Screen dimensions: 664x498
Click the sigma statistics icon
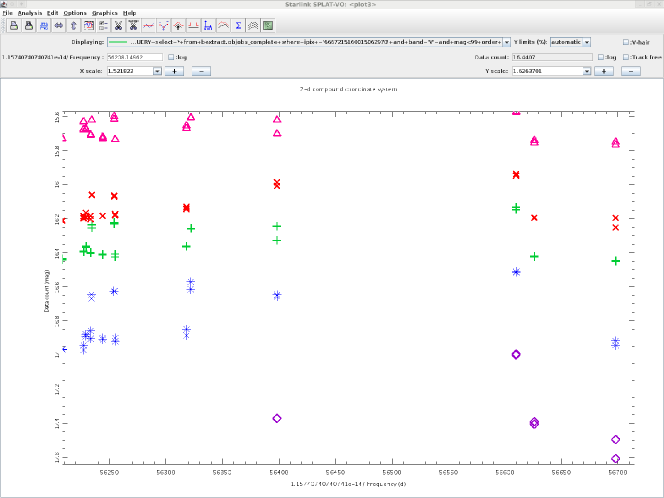click(238, 25)
